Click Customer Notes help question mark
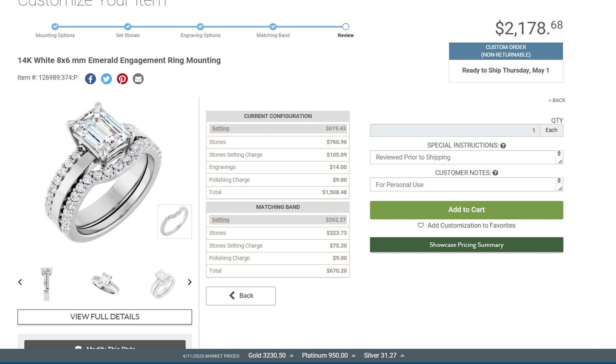The width and height of the screenshot is (616, 364). tap(495, 173)
